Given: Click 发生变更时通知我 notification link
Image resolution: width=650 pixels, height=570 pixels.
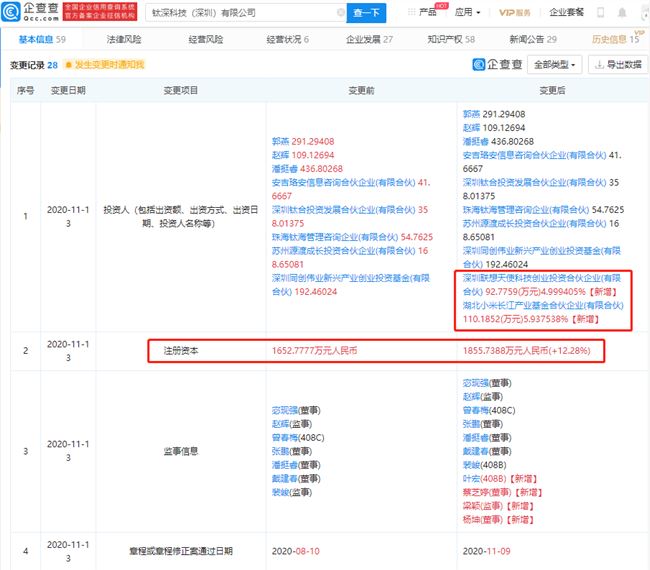Looking at the screenshot, I should click(109, 65).
